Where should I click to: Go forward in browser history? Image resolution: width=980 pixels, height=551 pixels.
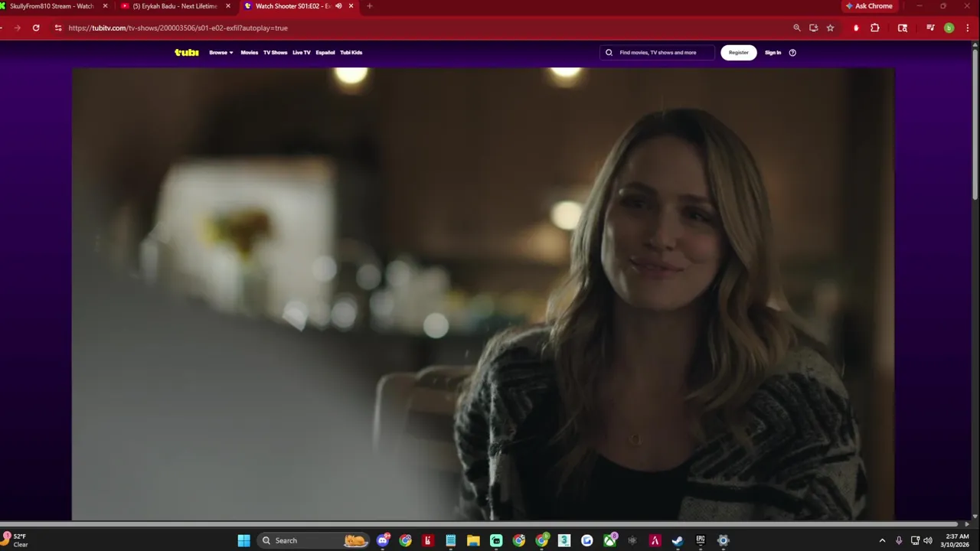pyautogui.click(x=17, y=28)
